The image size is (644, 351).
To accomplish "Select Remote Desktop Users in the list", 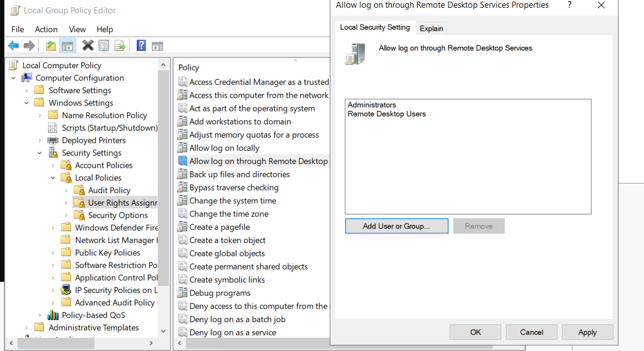I will pos(386,114).
